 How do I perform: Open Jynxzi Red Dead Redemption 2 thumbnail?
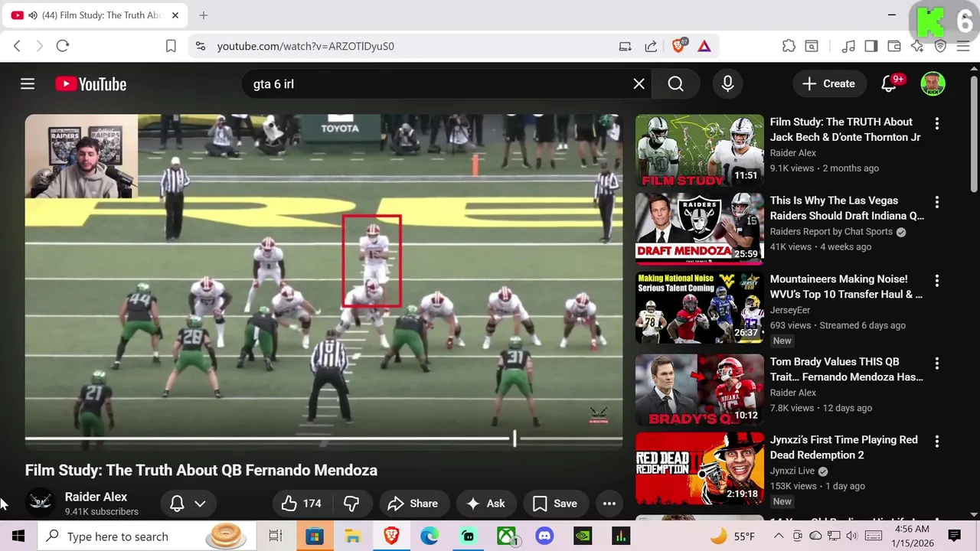[700, 468]
